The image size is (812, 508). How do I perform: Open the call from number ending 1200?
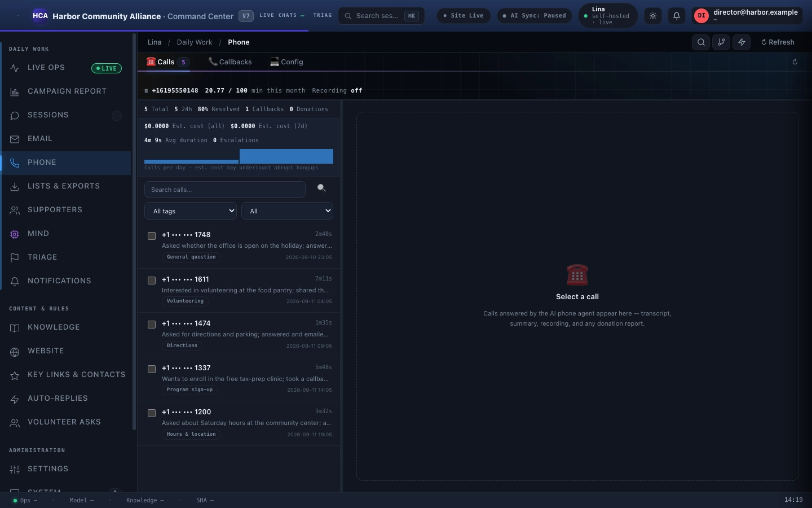click(239, 423)
